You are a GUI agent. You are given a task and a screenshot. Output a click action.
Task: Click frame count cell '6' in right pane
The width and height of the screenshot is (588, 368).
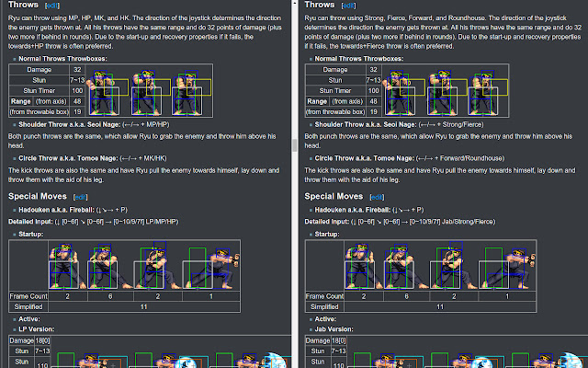coord(406,296)
